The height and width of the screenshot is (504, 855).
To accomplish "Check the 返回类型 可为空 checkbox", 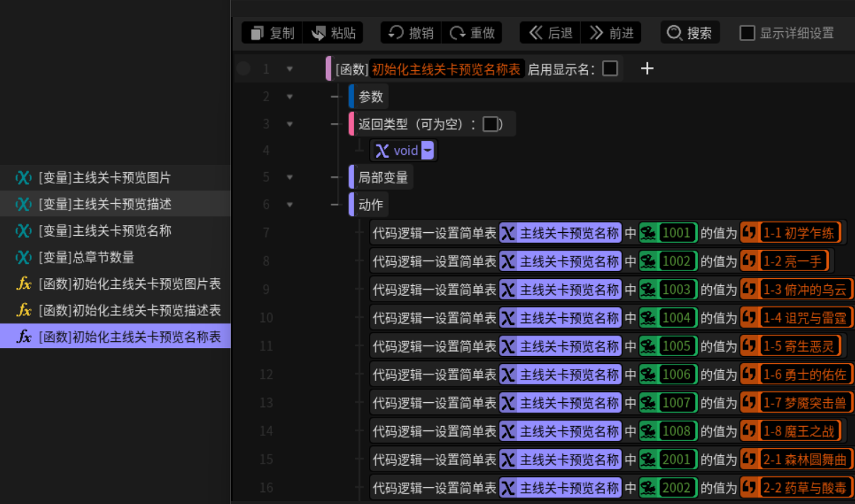I will pyautogui.click(x=490, y=124).
